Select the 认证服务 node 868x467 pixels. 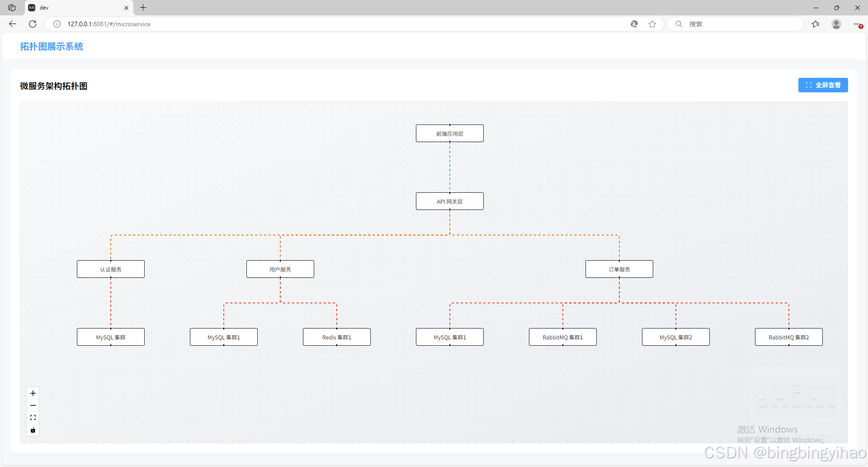coord(111,269)
